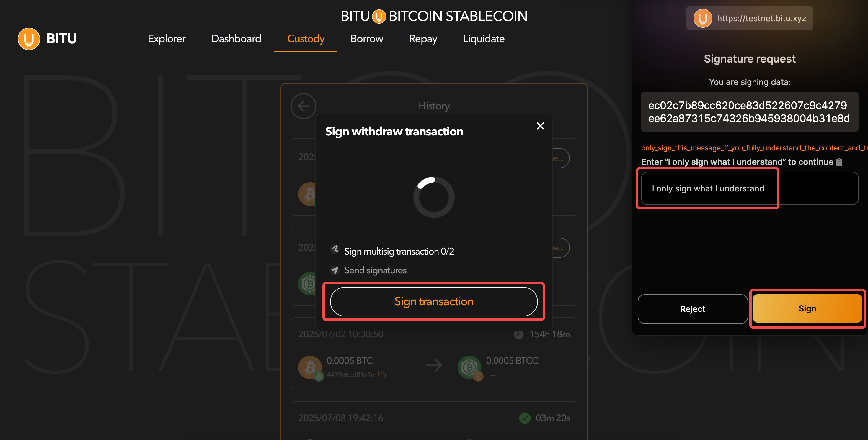Close the Sign withdraw transaction dialog
The width and height of the screenshot is (868, 440).
click(540, 126)
